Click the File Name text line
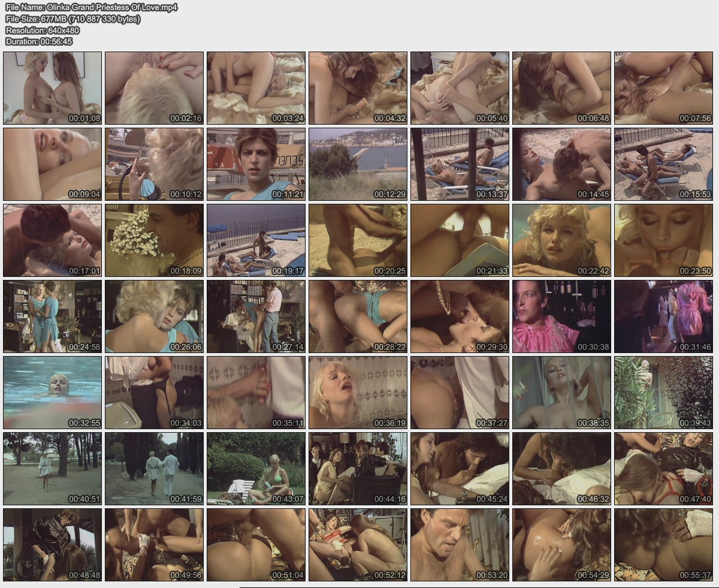This screenshot has height=588, width=719. (91, 8)
